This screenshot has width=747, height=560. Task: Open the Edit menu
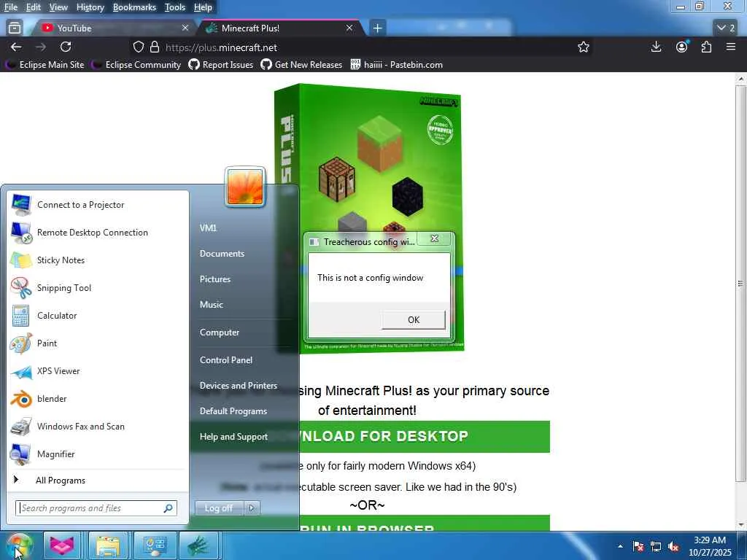[x=34, y=7]
